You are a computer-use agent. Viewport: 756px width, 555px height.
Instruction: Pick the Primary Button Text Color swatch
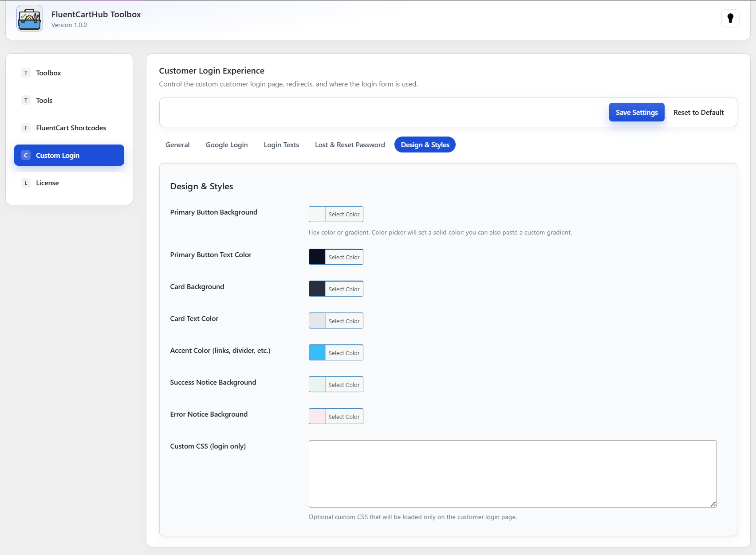click(x=317, y=257)
